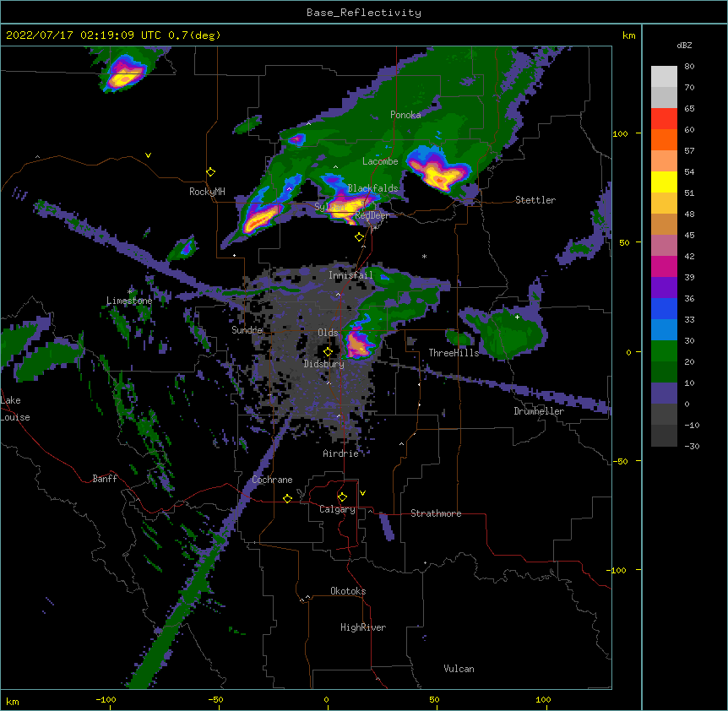Click the yellow 54 dBZ legend swatch

click(x=664, y=182)
